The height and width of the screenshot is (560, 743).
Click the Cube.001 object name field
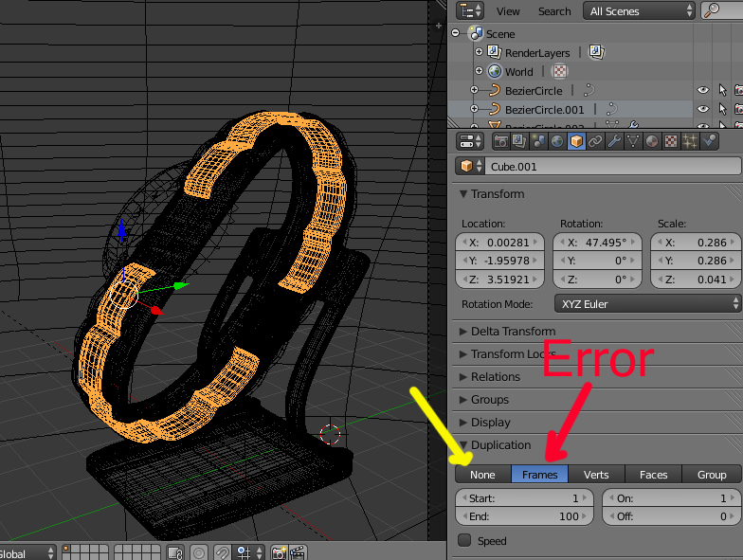pyautogui.click(x=612, y=167)
